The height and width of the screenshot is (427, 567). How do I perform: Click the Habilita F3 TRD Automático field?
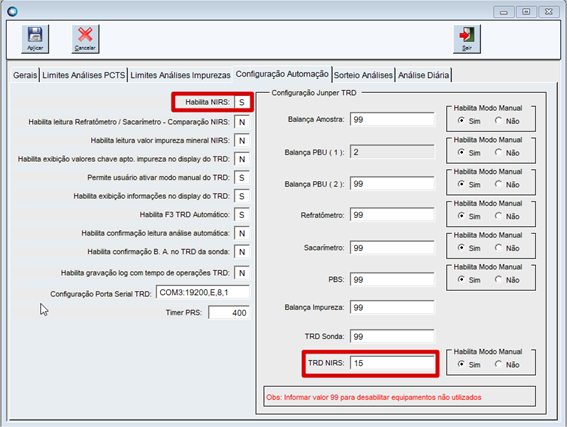click(242, 215)
